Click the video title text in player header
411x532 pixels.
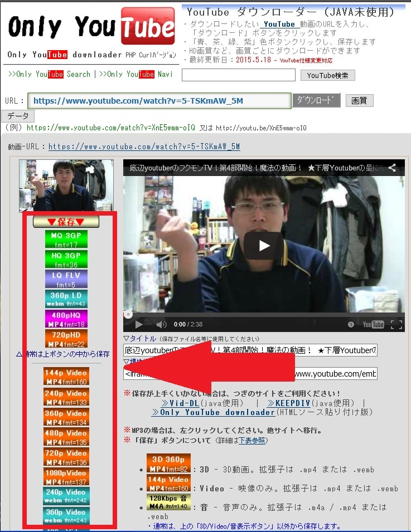(257, 168)
